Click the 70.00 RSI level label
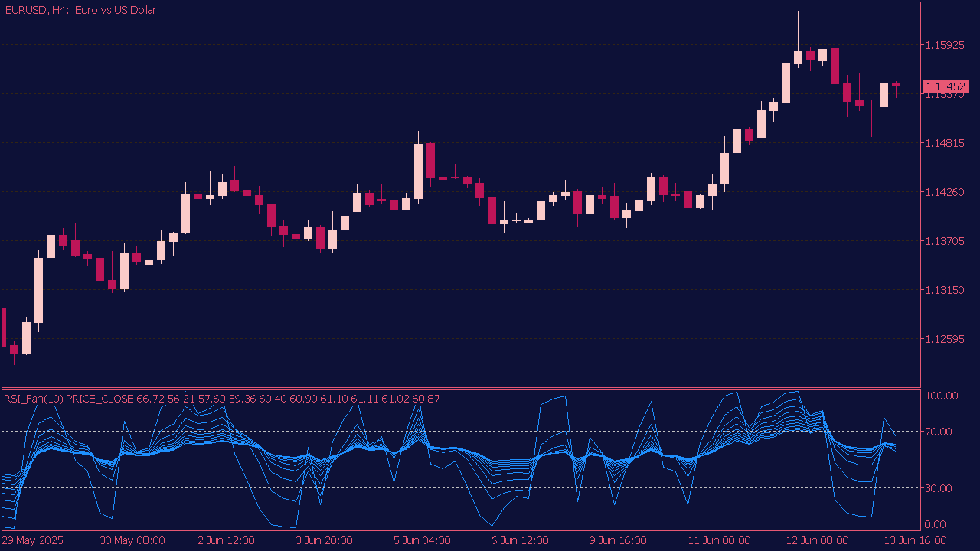The width and height of the screenshot is (980, 551). 941,432
